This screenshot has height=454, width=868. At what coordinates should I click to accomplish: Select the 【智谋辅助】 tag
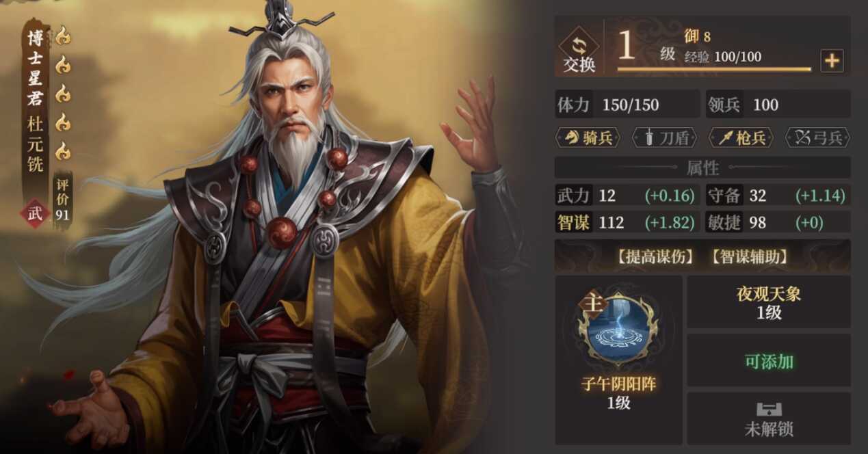pyautogui.click(x=749, y=257)
